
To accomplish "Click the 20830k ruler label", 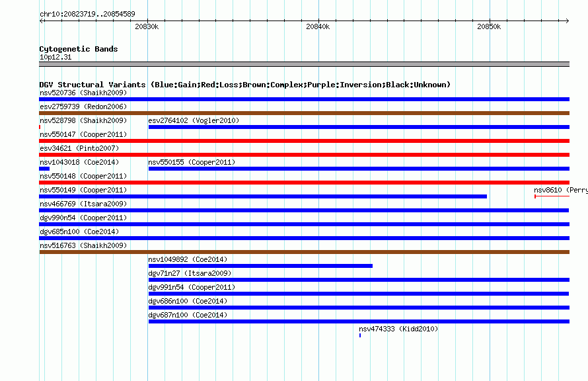I will point(147,26).
